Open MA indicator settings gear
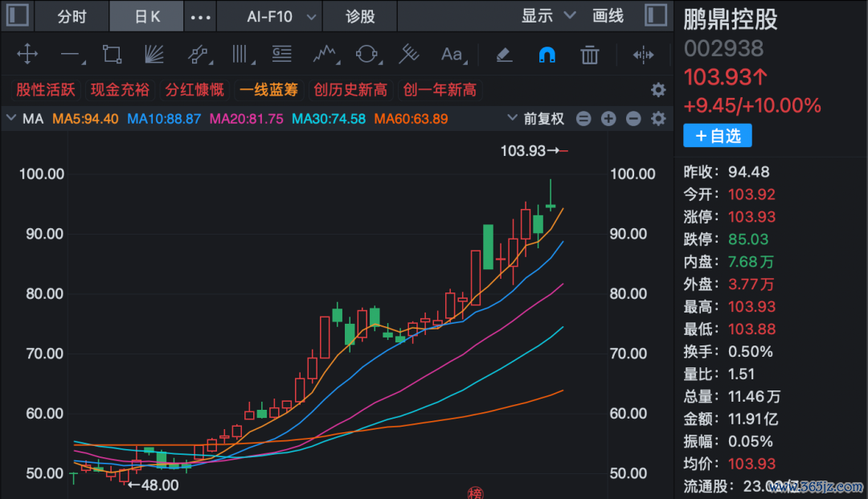The image size is (868, 499). (658, 118)
